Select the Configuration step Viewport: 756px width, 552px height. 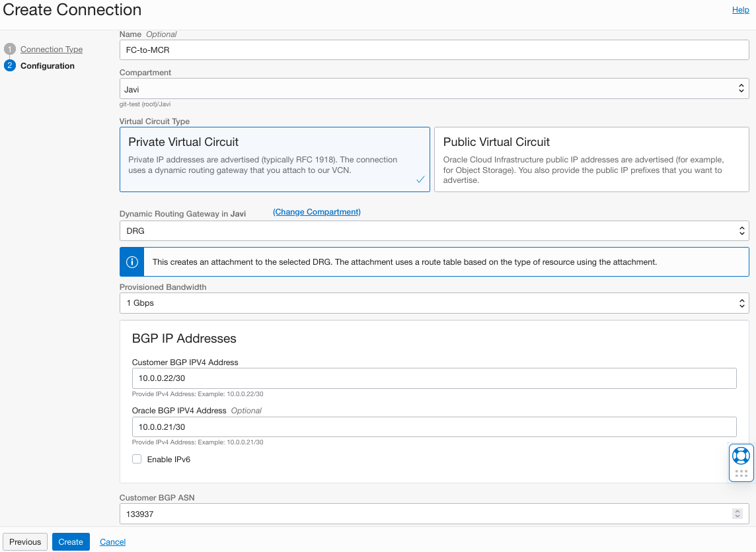(x=48, y=66)
